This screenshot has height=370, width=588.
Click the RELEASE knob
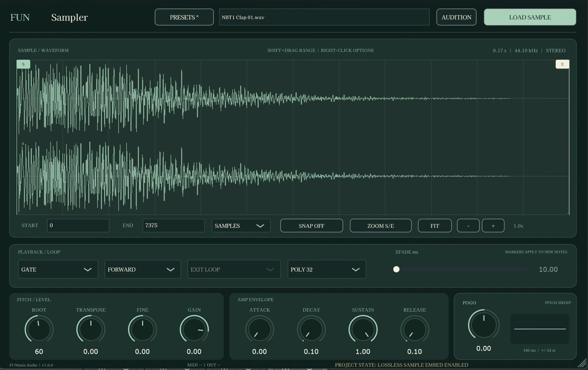pyautogui.click(x=415, y=329)
